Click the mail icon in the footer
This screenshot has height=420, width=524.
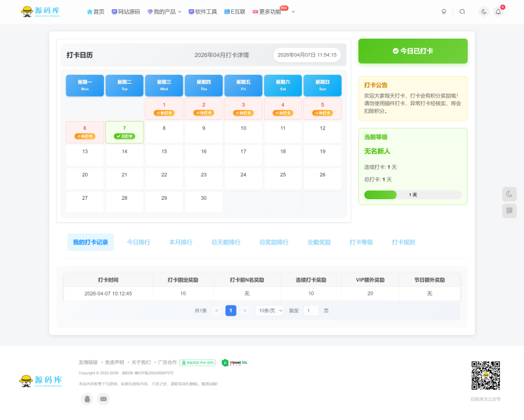(x=102, y=398)
